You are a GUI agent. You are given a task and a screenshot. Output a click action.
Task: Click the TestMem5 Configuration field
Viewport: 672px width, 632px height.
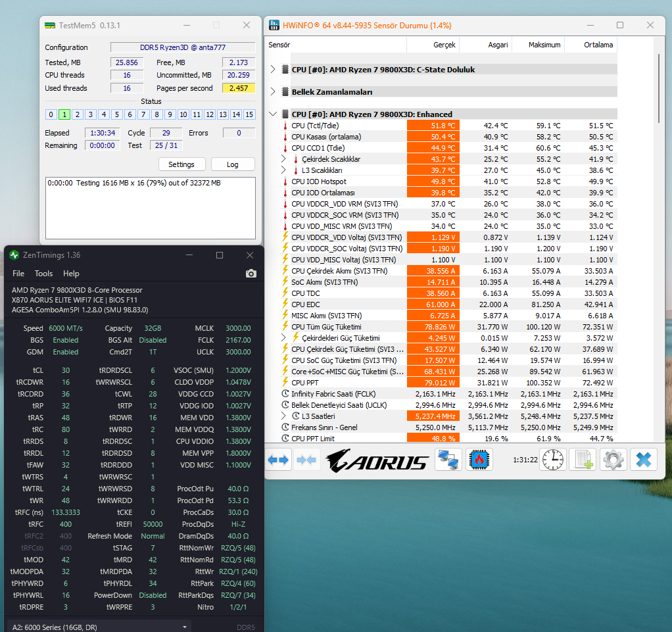tap(183, 47)
